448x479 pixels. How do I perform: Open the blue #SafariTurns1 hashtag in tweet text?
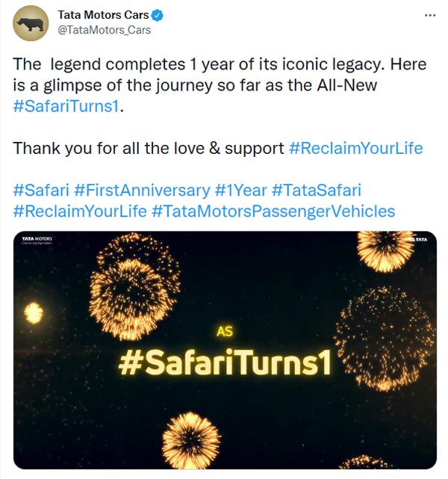[66, 105]
